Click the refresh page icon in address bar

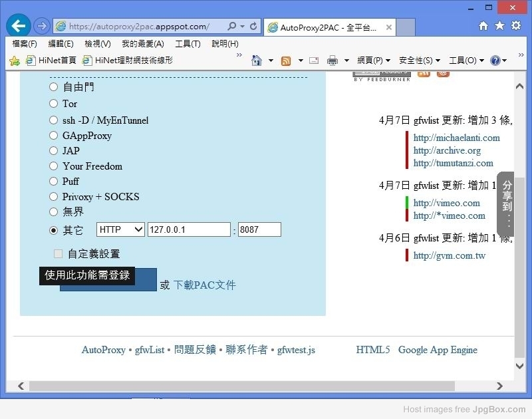253,27
